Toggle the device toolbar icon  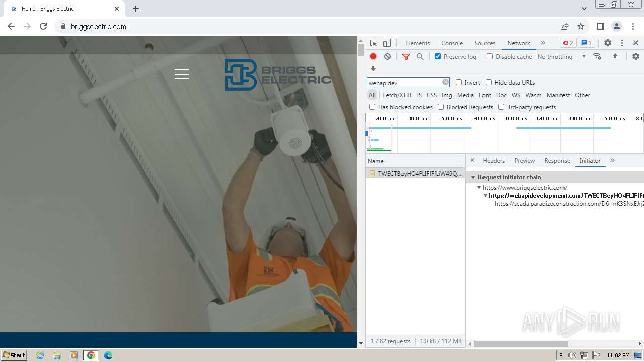[387, 43]
